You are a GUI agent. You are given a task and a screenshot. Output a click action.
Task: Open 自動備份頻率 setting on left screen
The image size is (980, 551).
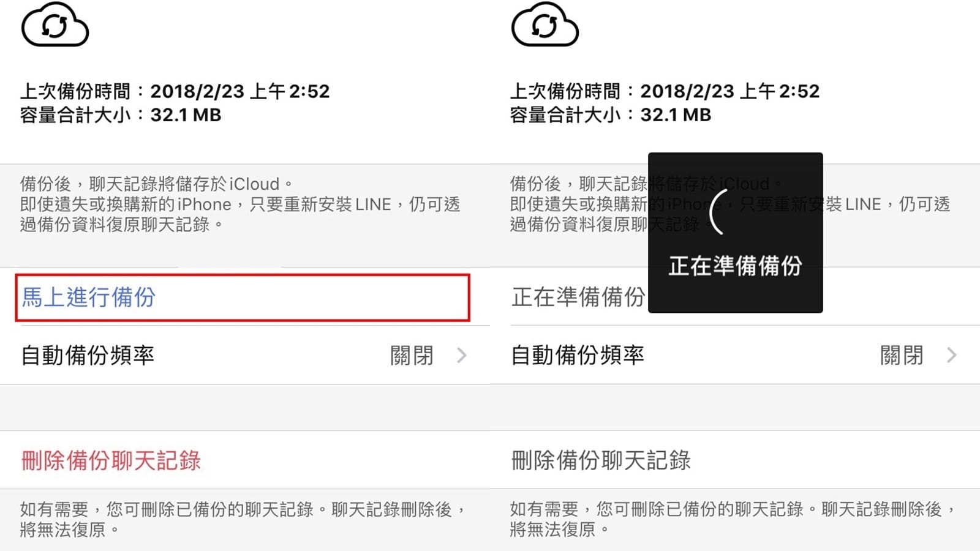tap(245, 355)
